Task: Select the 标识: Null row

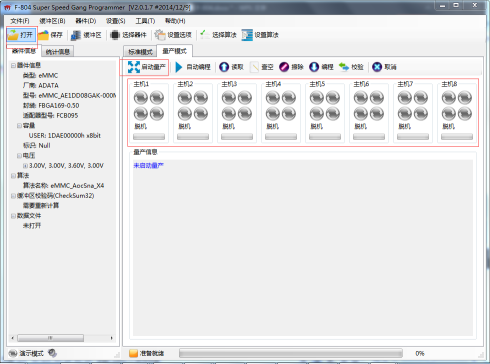Action: click(x=37, y=146)
